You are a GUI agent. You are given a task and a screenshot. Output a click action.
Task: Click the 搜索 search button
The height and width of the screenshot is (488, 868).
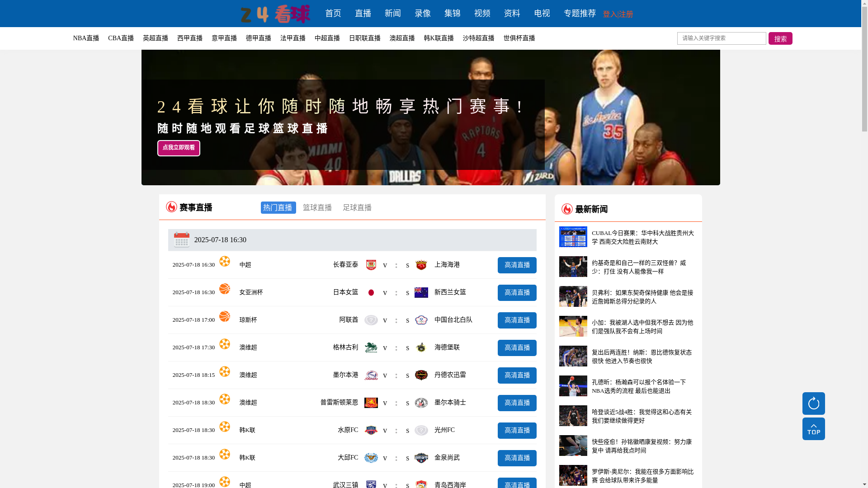pyautogui.click(x=780, y=38)
